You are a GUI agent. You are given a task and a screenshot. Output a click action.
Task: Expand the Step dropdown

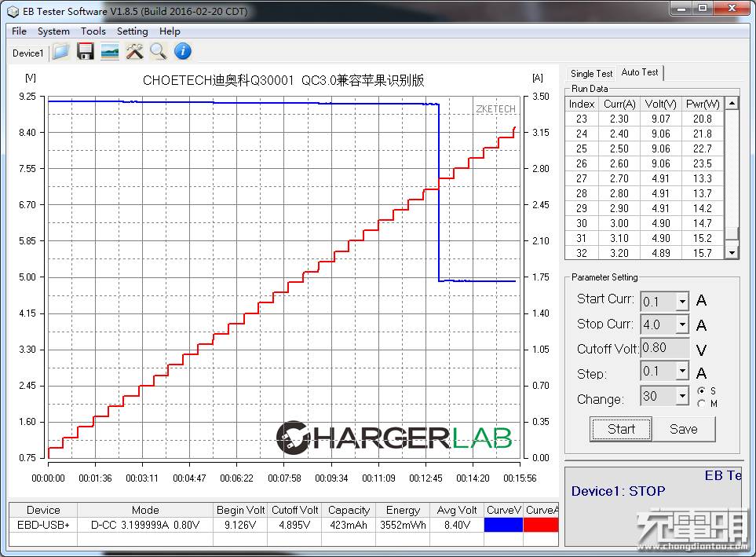pos(682,371)
